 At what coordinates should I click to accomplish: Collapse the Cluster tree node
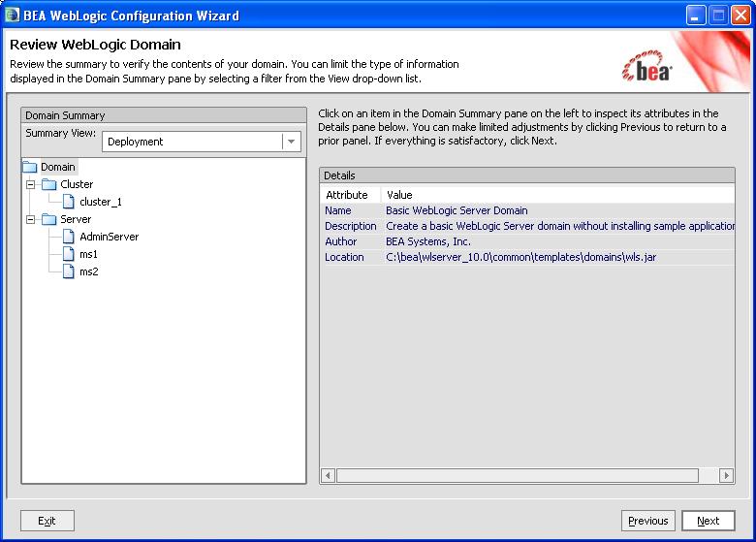[x=31, y=184]
